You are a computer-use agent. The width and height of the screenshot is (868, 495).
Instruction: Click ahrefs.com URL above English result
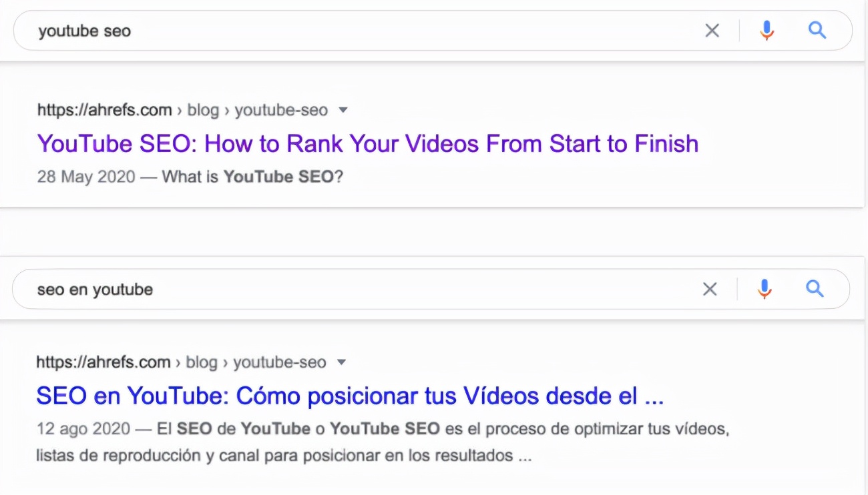[182, 110]
